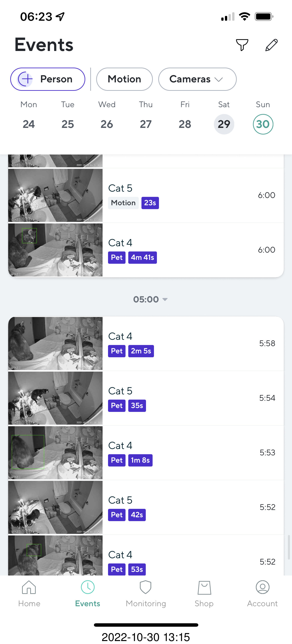Click the events list scrollbar
The image size is (292, 644).
click(x=289, y=547)
